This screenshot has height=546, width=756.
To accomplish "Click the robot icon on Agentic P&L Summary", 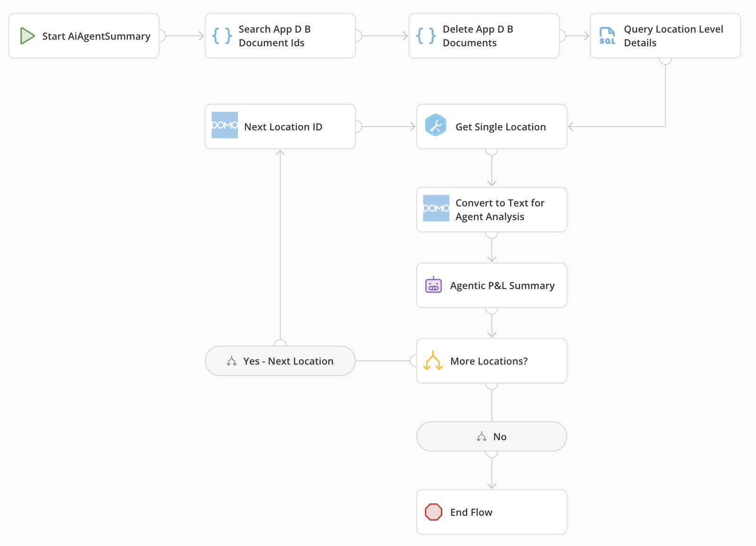I will (x=434, y=285).
